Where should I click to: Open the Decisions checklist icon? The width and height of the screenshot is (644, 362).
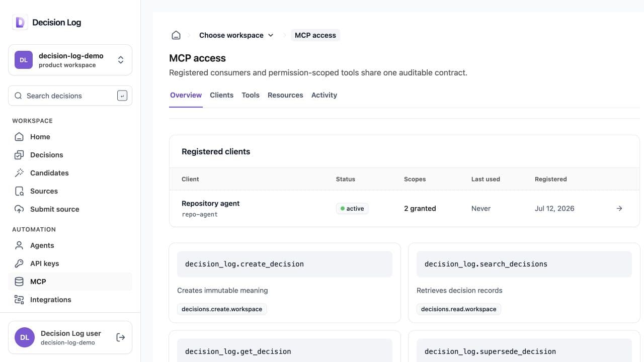19,155
